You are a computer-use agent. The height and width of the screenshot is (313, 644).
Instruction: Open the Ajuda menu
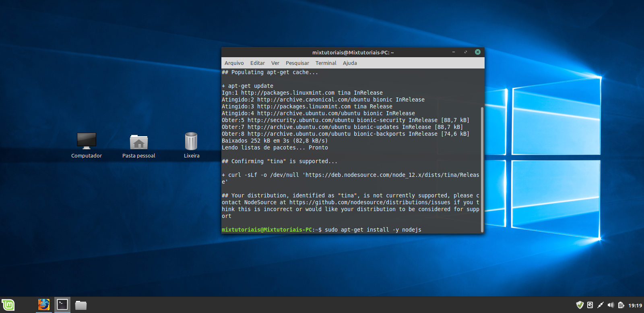[350, 63]
